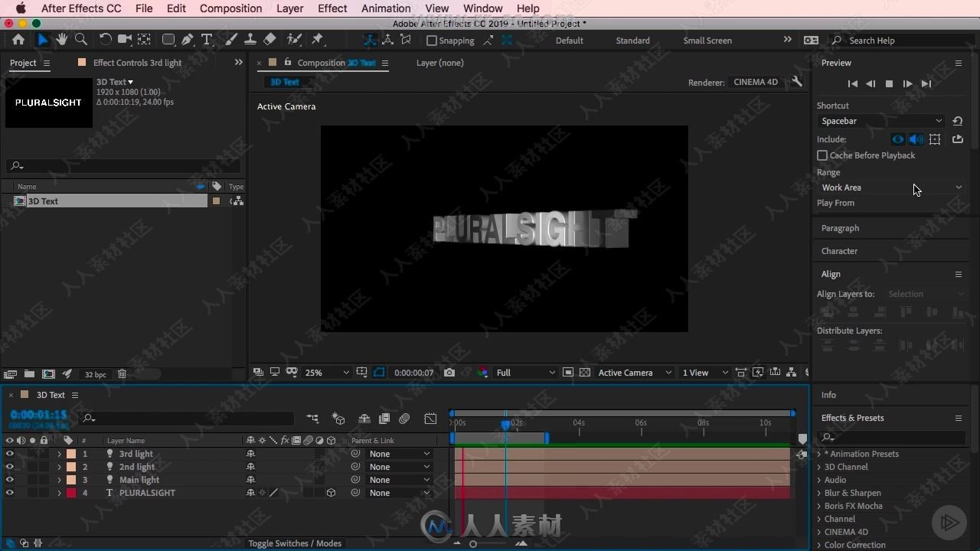980x551 pixels.
Task: Click current time display 0:00:01:15
Action: point(38,415)
